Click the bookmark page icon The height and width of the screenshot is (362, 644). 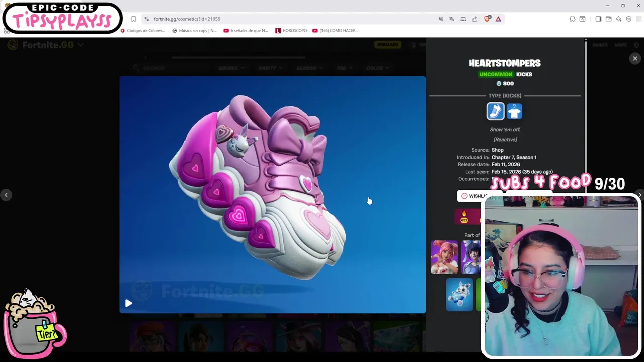click(x=133, y=19)
